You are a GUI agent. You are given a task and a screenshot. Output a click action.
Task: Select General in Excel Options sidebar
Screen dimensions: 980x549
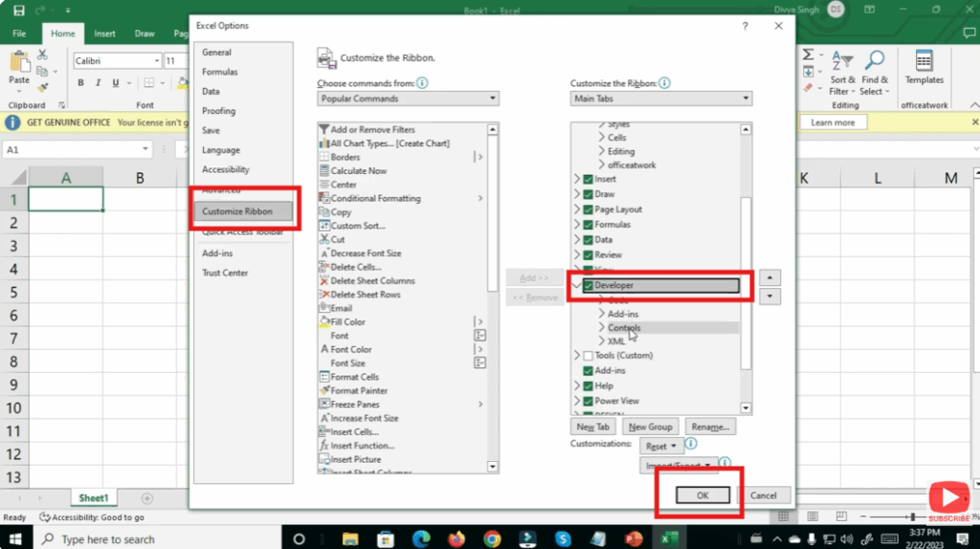point(216,53)
